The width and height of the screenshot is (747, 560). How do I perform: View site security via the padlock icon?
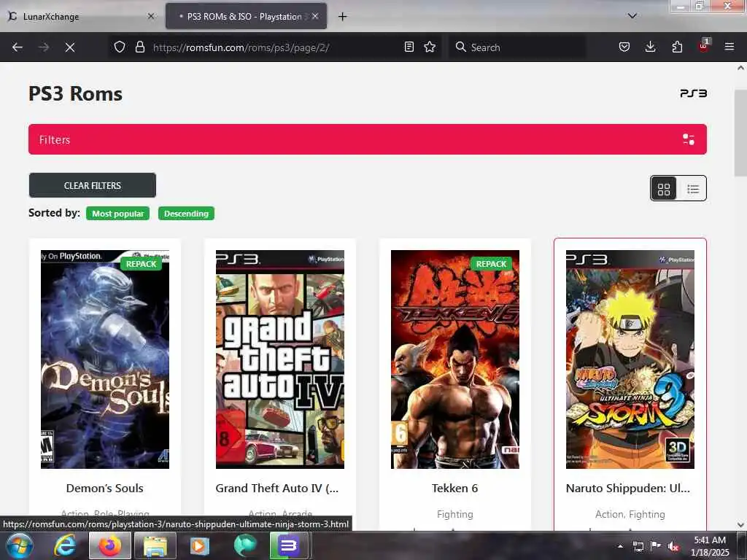[x=139, y=47]
